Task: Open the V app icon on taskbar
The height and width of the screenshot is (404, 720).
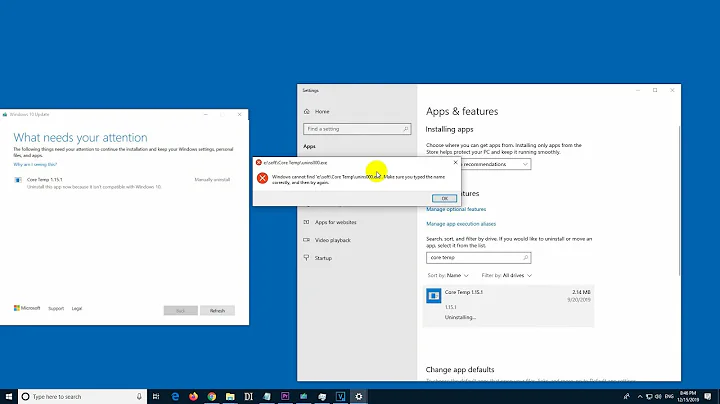Action: point(340,396)
